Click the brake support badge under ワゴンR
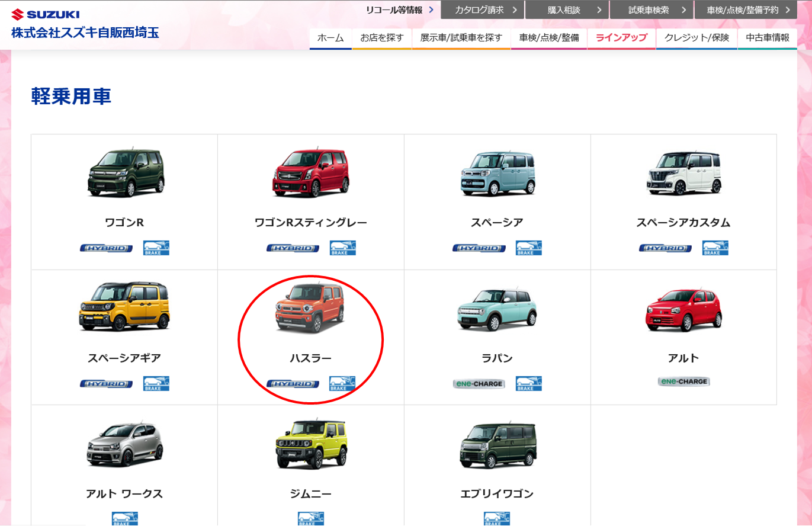Viewport: 812px width, 526px height. pyautogui.click(x=156, y=248)
